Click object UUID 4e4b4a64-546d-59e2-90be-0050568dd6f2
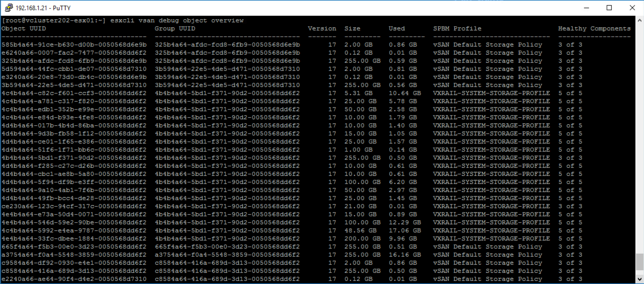The height and width of the screenshot is (284, 644). click(74, 223)
